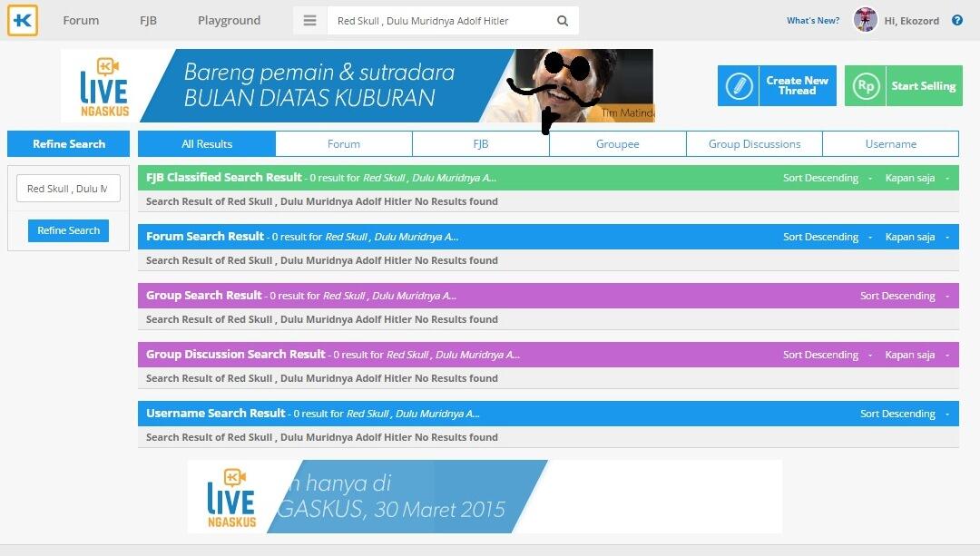This screenshot has height=556, width=980.
Task: Click the pencil icon for new thread
Action: point(738,85)
